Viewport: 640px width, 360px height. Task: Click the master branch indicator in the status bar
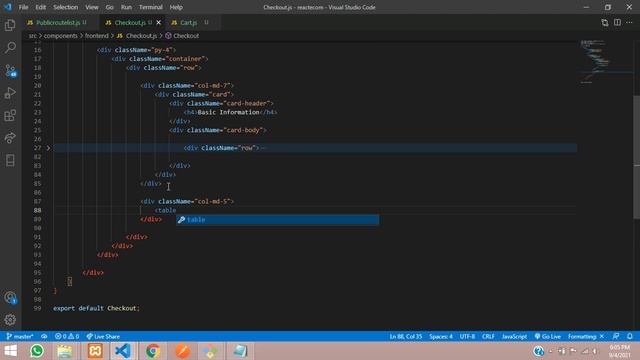(x=20, y=336)
